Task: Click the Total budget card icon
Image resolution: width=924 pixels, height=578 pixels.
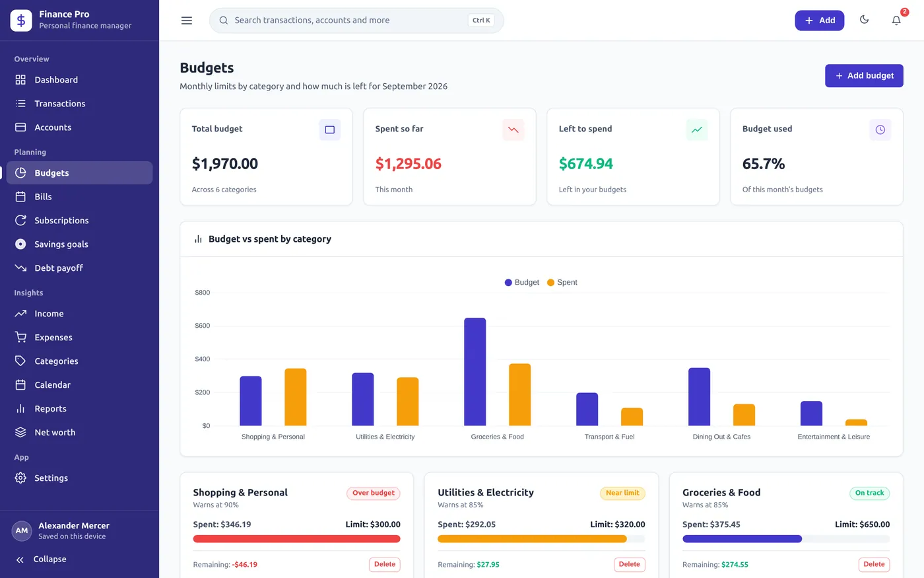Action: point(330,129)
